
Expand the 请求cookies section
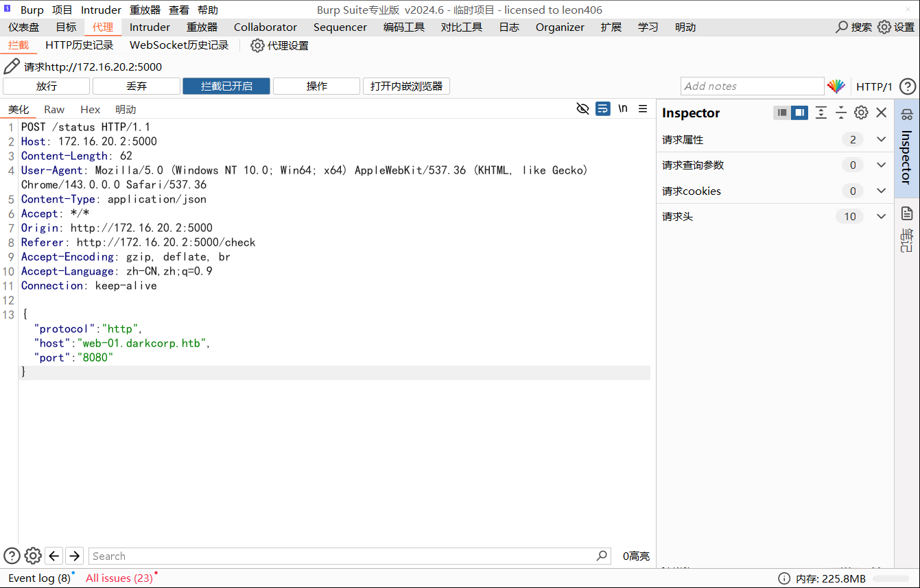click(x=882, y=191)
